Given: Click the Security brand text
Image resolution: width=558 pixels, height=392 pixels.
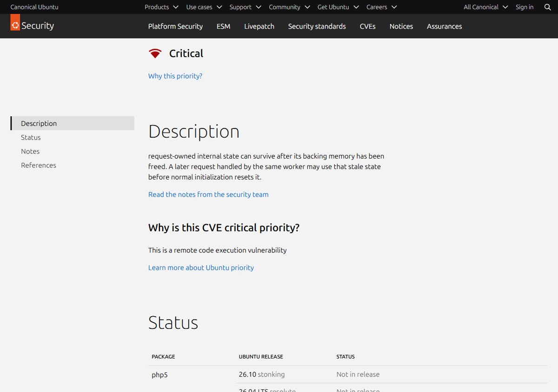Looking at the screenshot, I should (x=38, y=26).
